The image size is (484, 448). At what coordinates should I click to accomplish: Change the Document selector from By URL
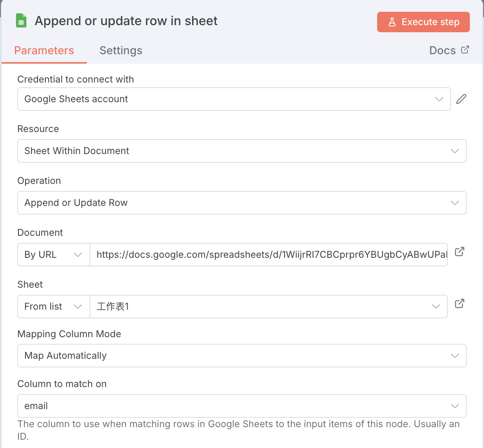[x=53, y=255]
